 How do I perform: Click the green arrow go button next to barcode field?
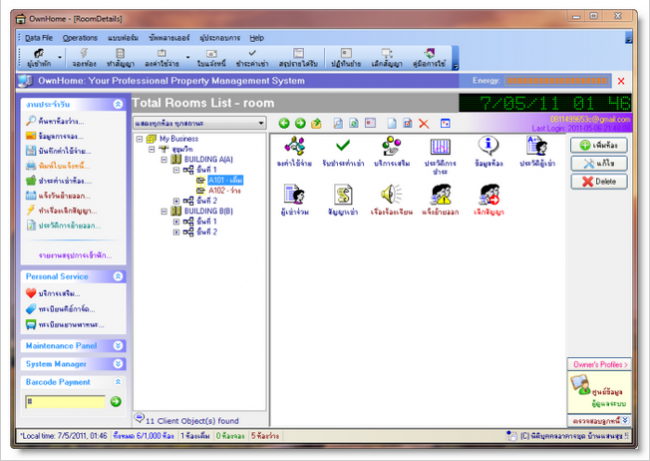pos(116,401)
